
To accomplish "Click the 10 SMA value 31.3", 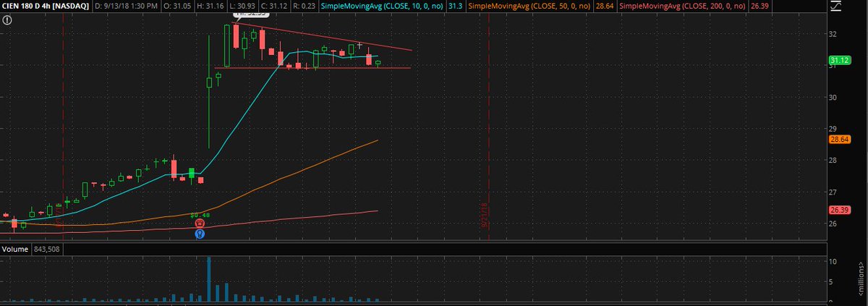I will click(x=455, y=6).
